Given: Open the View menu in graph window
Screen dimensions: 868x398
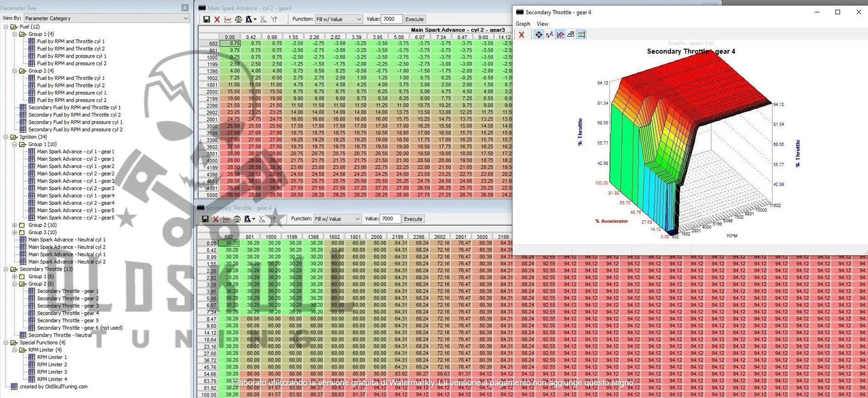Looking at the screenshot, I should [x=542, y=24].
